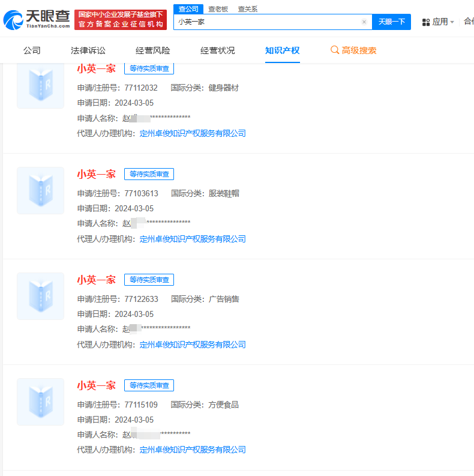Select the 查关系 search tab
This screenshot has width=474, height=476.
248,9
